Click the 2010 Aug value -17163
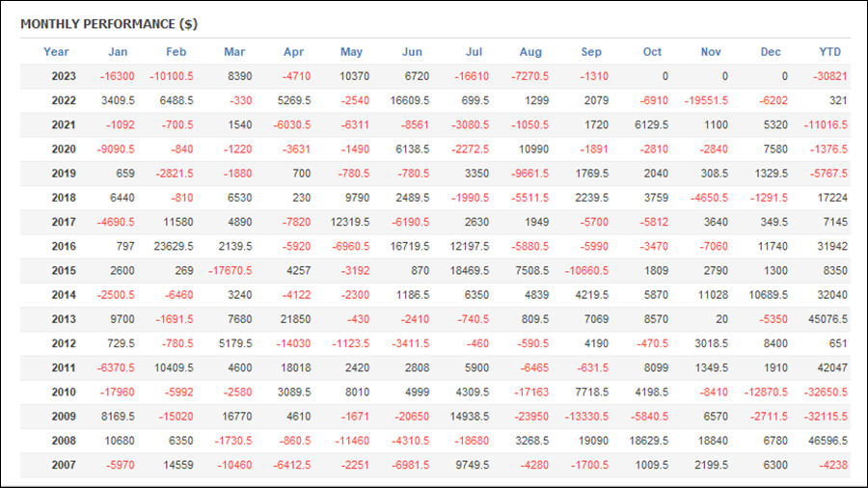Image resolution: width=868 pixels, height=488 pixels. pyautogui.click(x=531, y=393)
